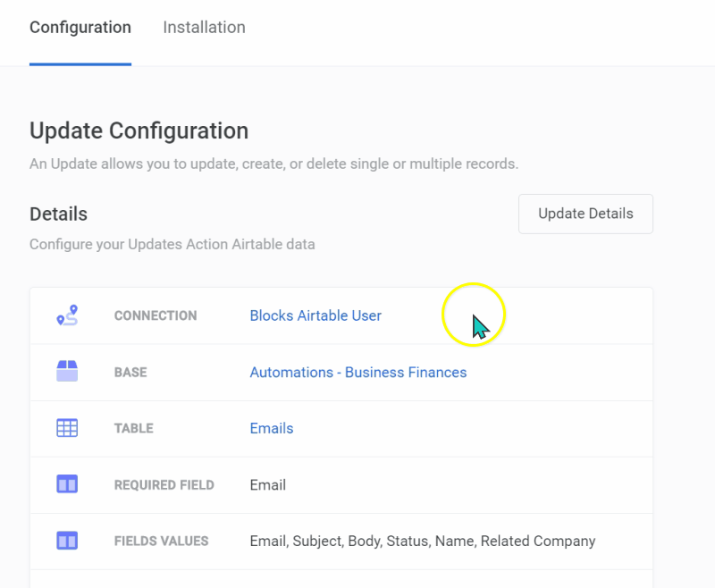
Task: Open the Automations - Business Finances base link
Action: click(357, 372)
